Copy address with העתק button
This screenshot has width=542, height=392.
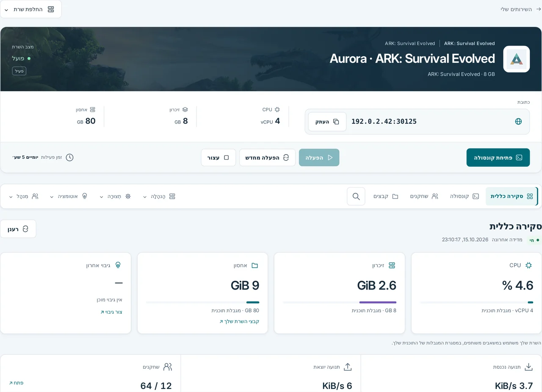pos(327,121)
